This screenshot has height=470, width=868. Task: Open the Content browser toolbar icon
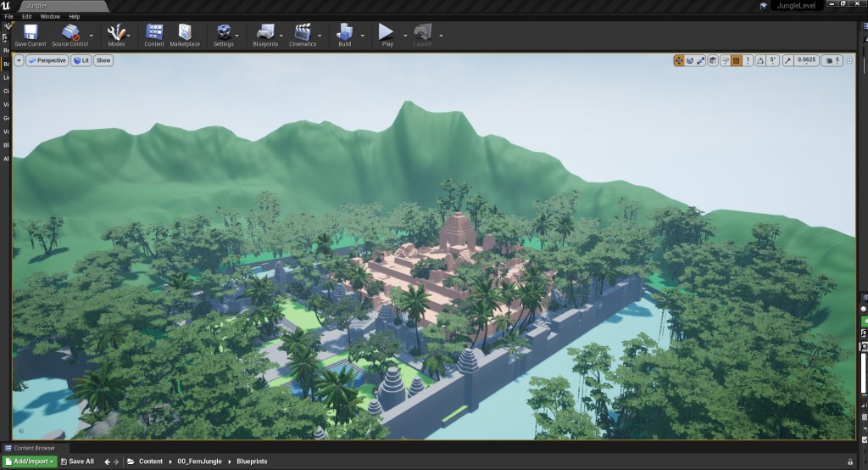pyautogui.click(x=154, y=35)
